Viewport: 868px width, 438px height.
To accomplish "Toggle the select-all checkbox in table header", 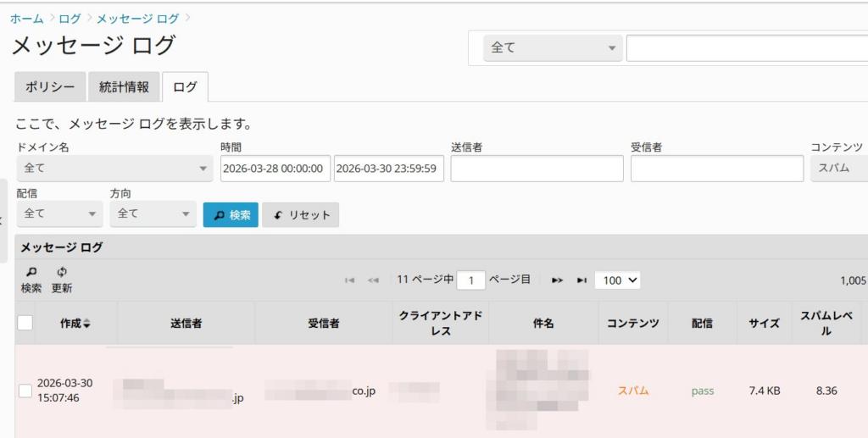I will point(25,323).
